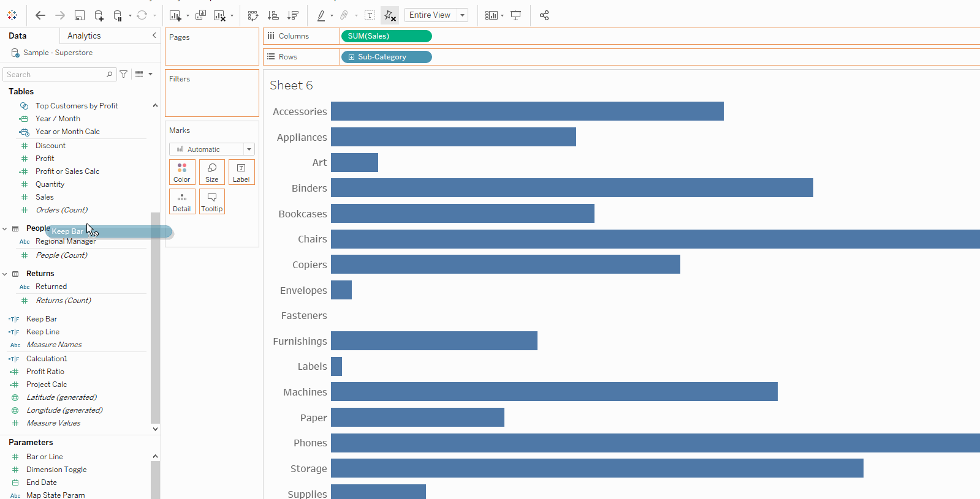Expand the new worksheet dropdown arrow
The height and width of the screenshot is (499, 980).
pos(188,16)
